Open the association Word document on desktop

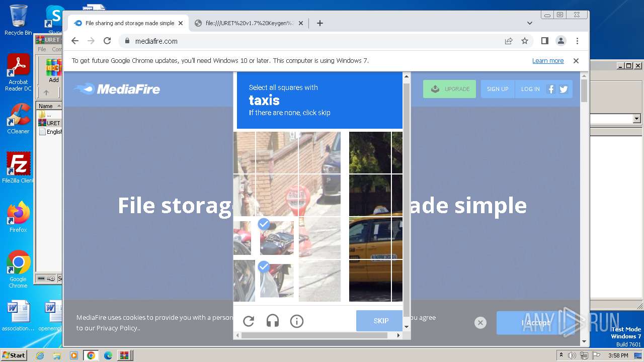(18, 316)
